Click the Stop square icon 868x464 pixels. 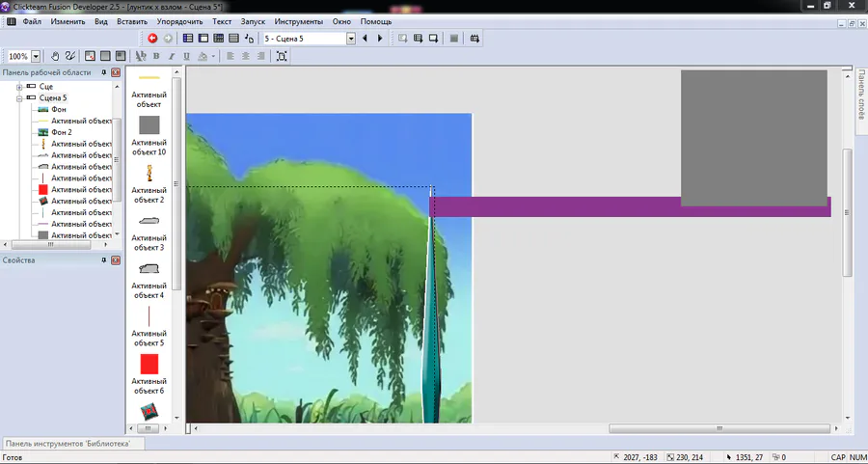pos(454,39)
